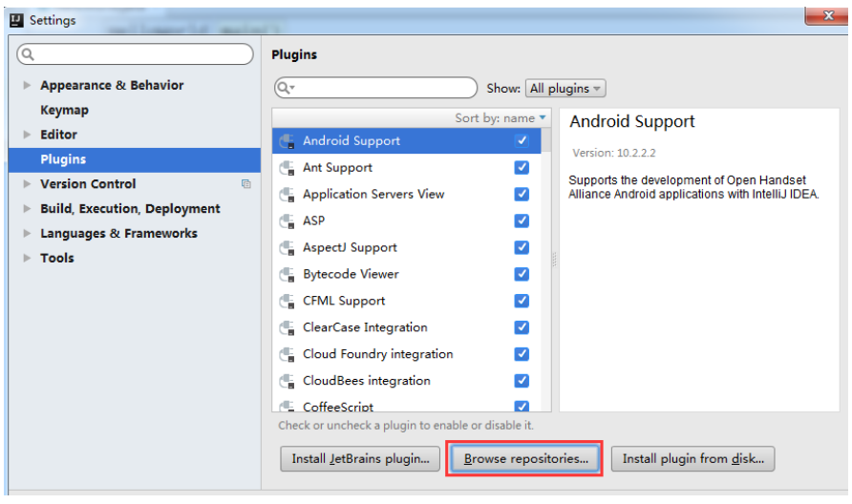Uncheck CloudBees integration plugin

click(522, 380)
